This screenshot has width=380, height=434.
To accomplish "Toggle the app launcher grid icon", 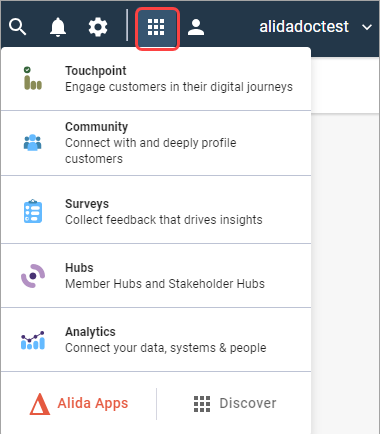I will [157, 28].
